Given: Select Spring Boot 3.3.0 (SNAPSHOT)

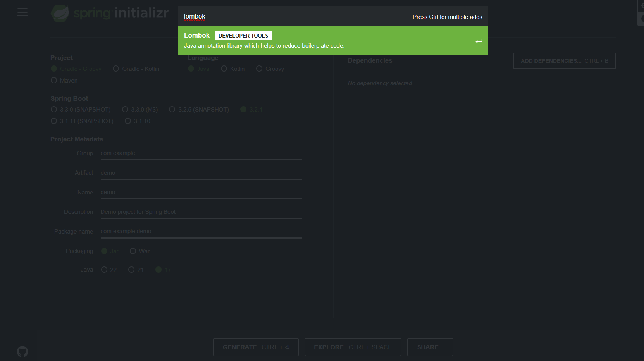Looking at the screenshot, I should tap(81, 109).
